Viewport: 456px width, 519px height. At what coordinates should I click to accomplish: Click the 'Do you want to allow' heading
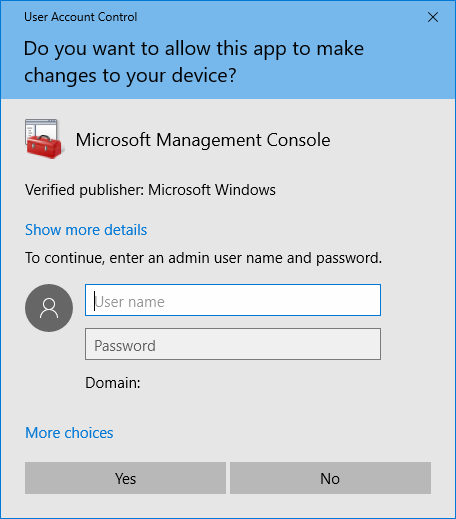194,62
